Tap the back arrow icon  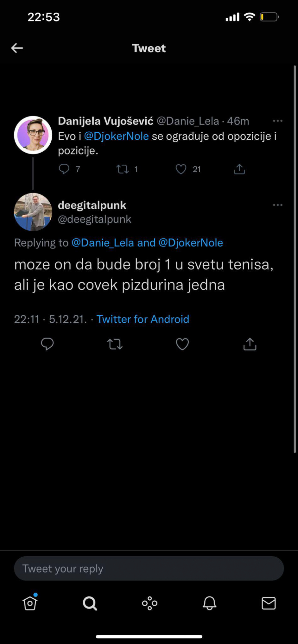[17, 48]
